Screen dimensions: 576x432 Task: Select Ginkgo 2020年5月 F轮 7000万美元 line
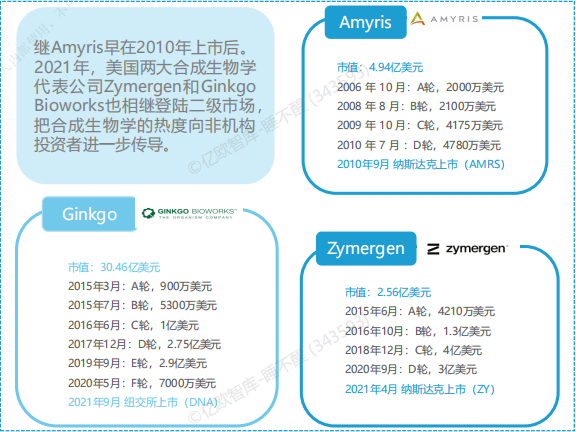142,383
